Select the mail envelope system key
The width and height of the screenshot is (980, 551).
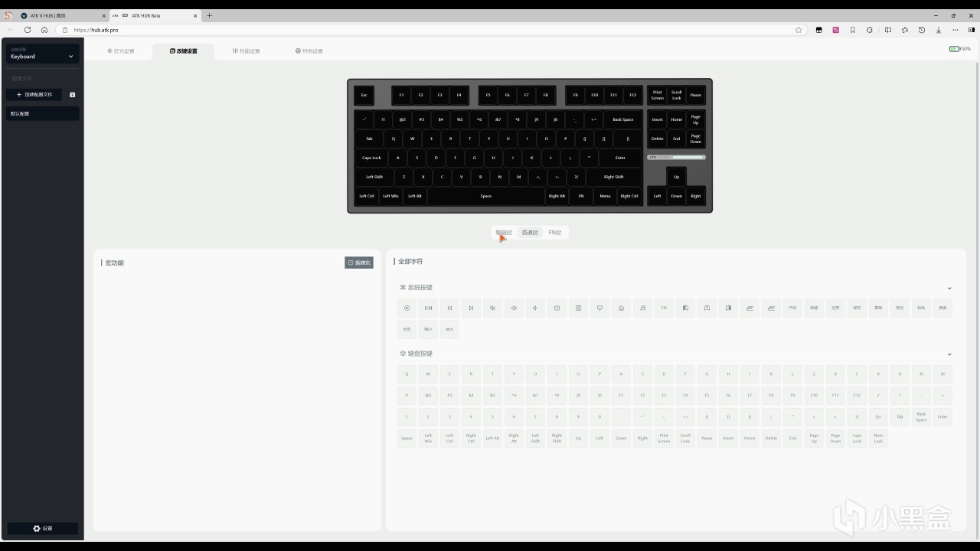(557, 308)
